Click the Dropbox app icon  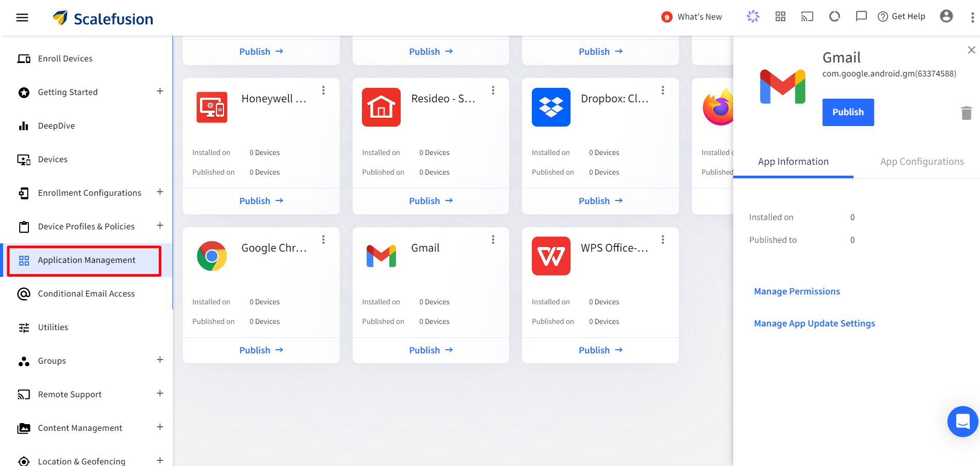[x=551, y=107]
